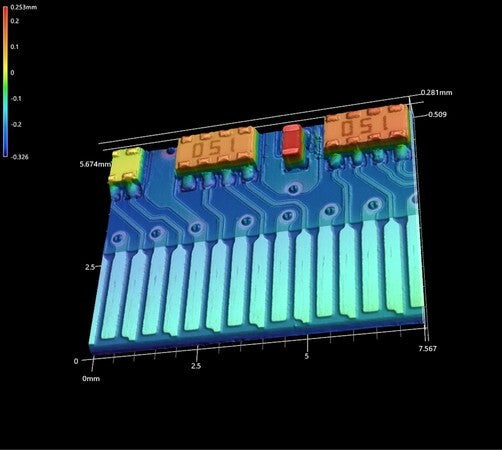This screenshot has height=450, width=502.
Task: Click the right orange chip marked 051
Action: pos(366,128)
